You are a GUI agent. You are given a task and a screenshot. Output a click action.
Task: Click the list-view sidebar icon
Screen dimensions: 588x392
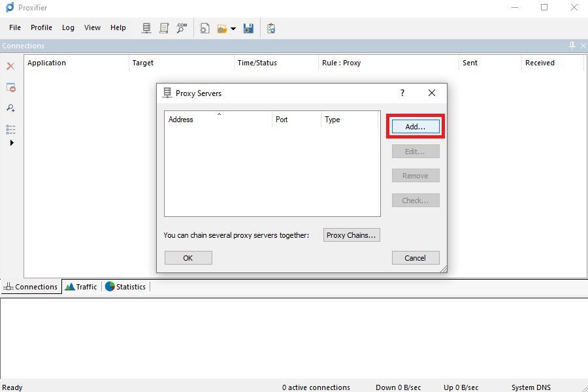(x=11, y=129)
